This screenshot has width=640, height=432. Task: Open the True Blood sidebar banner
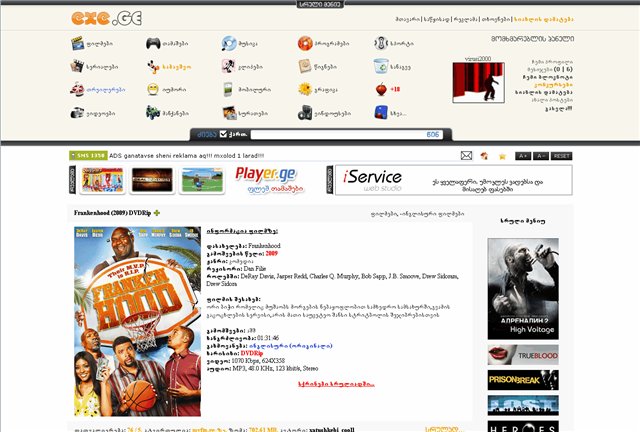point(523,355)
